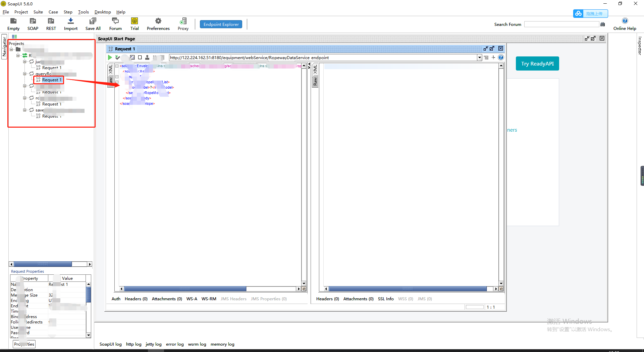Open Online Help

click(625, 24)
